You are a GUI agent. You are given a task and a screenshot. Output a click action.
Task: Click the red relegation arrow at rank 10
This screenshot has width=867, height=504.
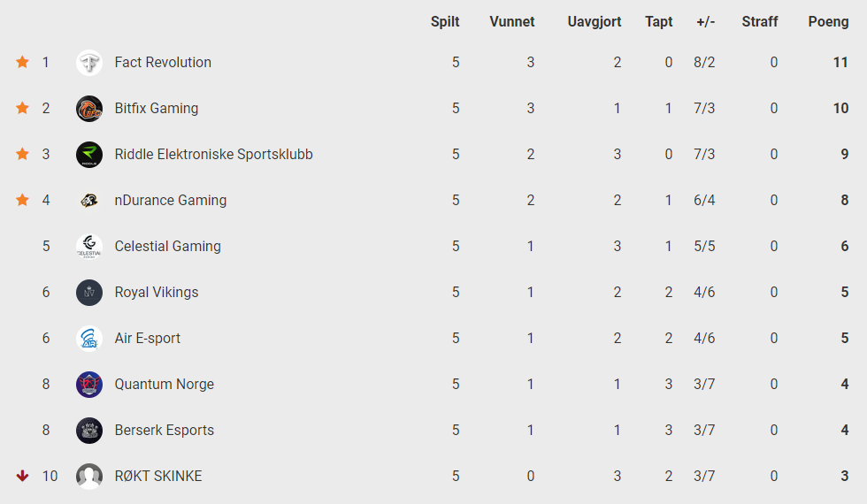[22, 476]
